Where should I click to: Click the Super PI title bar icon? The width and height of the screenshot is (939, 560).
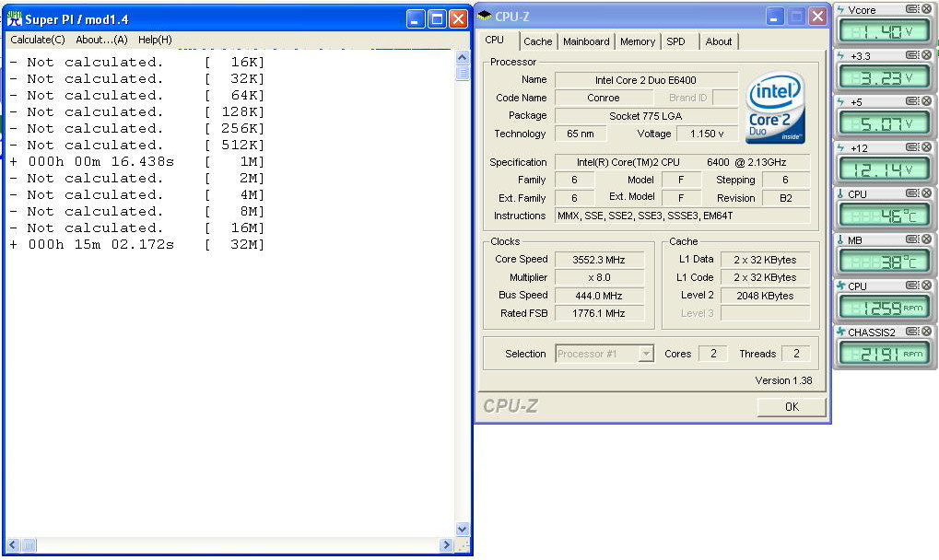[15, 18]
